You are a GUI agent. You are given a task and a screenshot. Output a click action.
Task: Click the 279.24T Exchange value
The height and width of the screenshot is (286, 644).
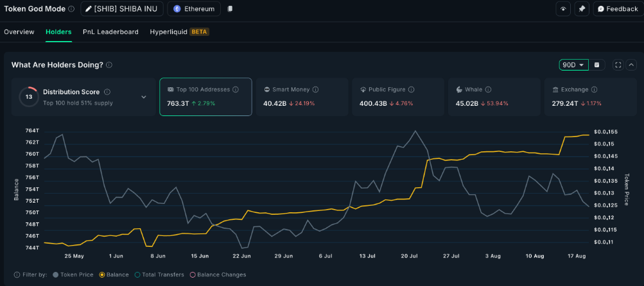(x=565, y=103)
